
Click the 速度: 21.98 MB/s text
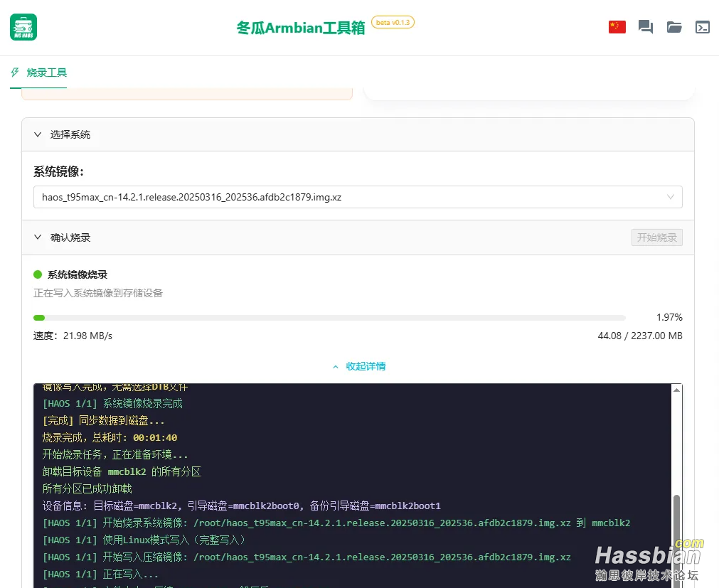click(x=73, y=336)
